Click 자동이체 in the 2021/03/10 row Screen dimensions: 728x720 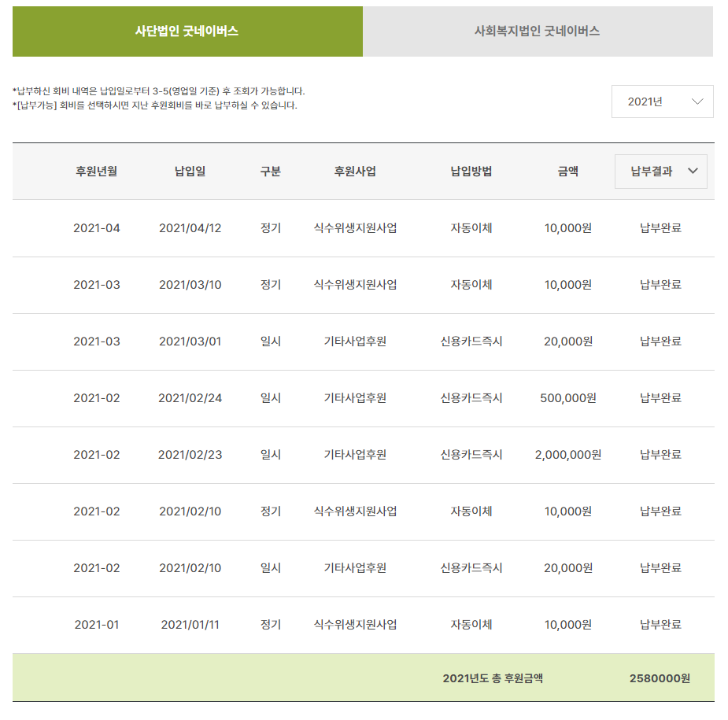471,285
